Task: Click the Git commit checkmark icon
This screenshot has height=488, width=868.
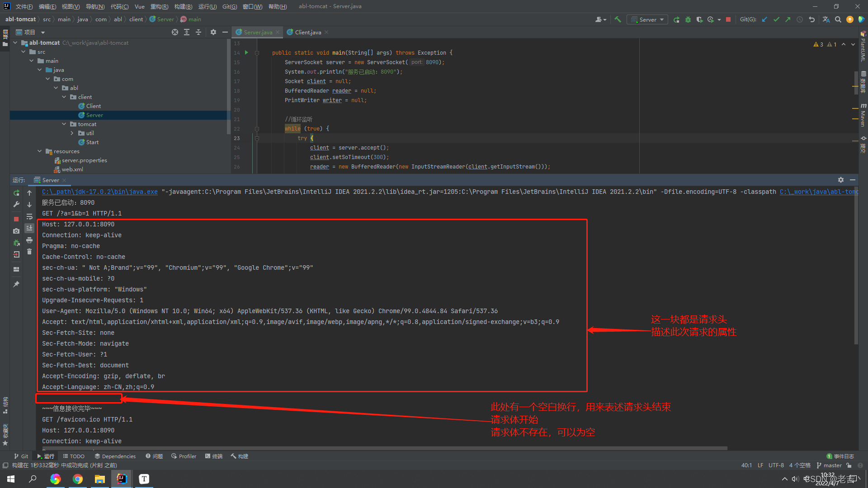Action: coord(776,19)
